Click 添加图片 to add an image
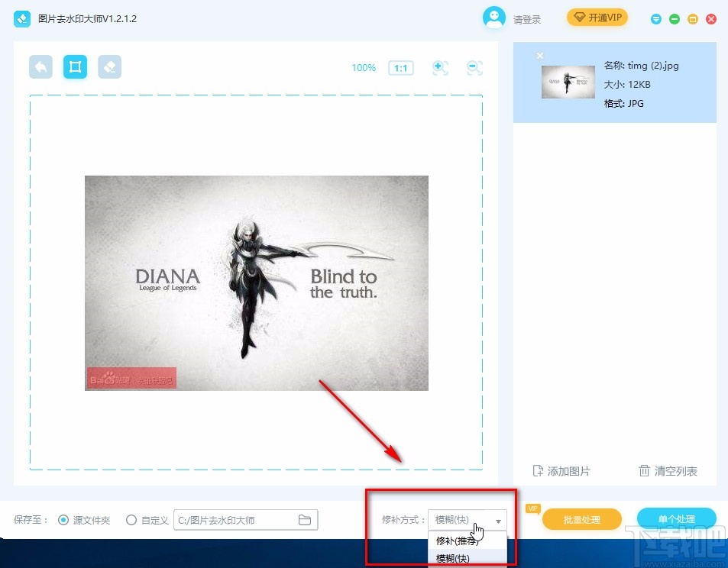 point(561,471)
